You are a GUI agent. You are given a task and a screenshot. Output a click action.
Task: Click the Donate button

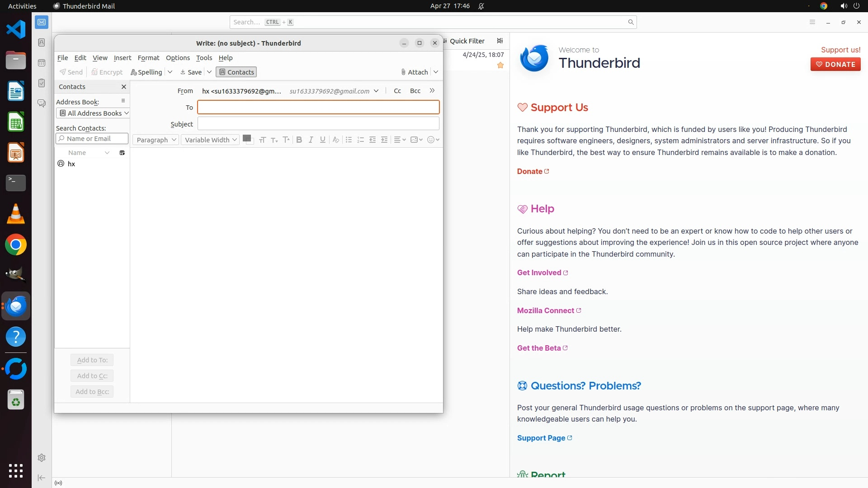(835, 64)
